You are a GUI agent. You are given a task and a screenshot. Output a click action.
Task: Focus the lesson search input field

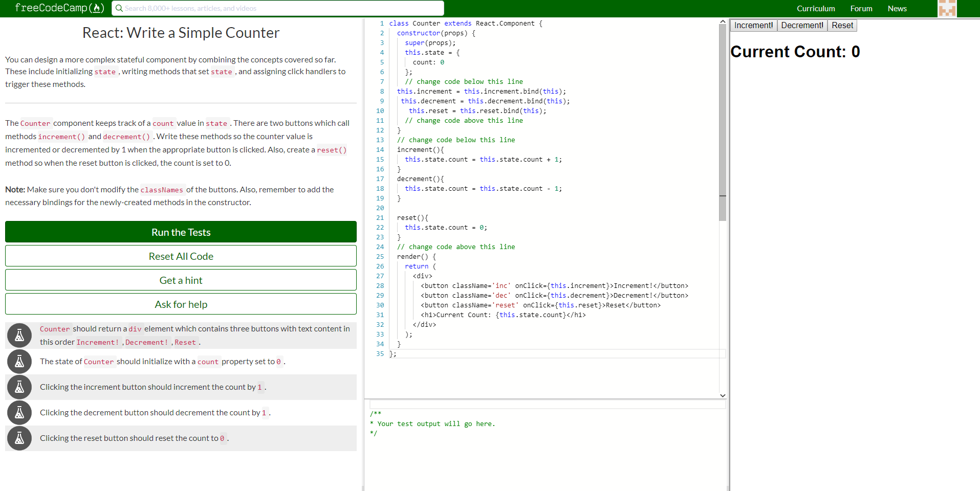click(x=278, y=8)
